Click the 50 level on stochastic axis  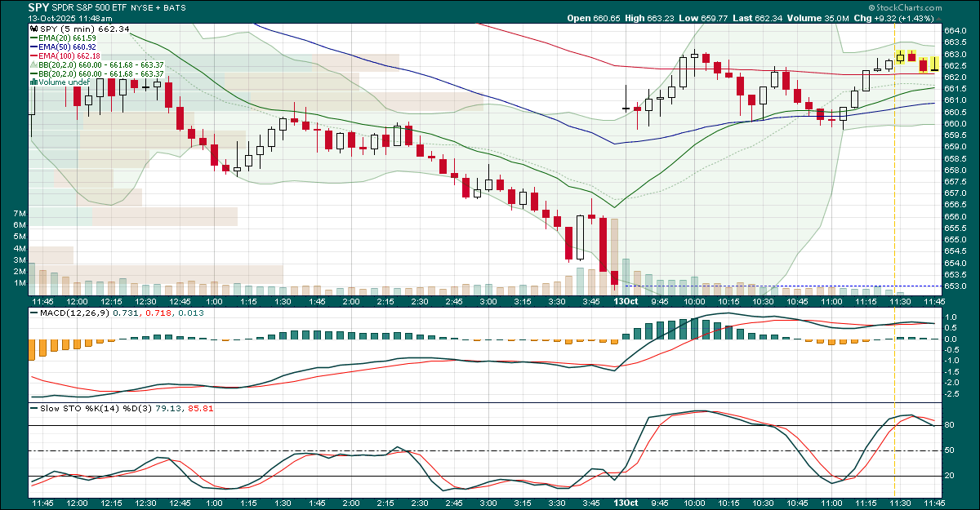click(949, 450)
